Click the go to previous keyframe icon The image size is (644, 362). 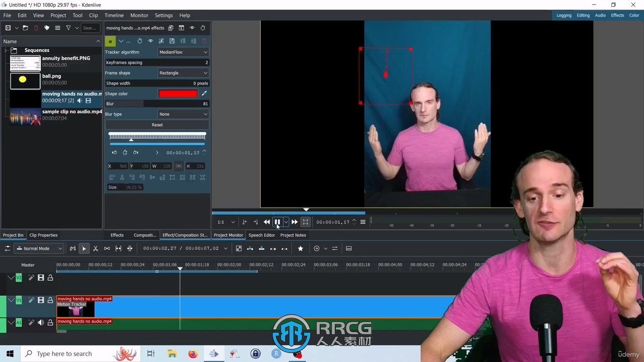114,152
